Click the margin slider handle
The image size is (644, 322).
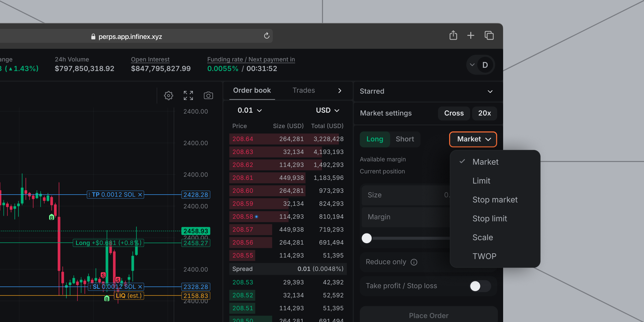(x=367, y=238)
